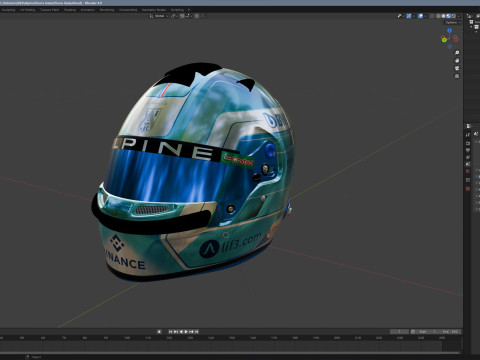Open the Output properties tab
The image size is (480, 360).
click(x=468, y=150)
